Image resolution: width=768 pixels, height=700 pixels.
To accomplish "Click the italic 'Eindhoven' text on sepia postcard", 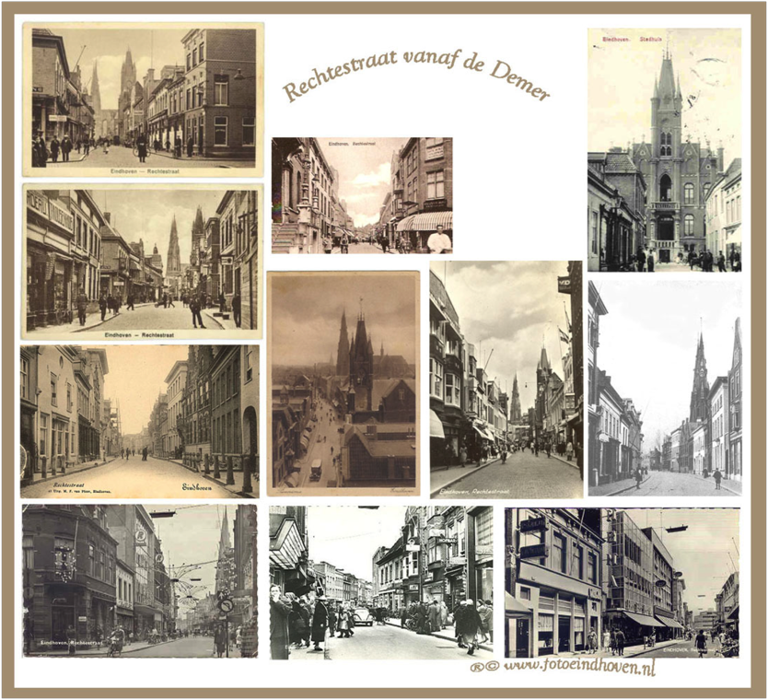I will point(196,486).
